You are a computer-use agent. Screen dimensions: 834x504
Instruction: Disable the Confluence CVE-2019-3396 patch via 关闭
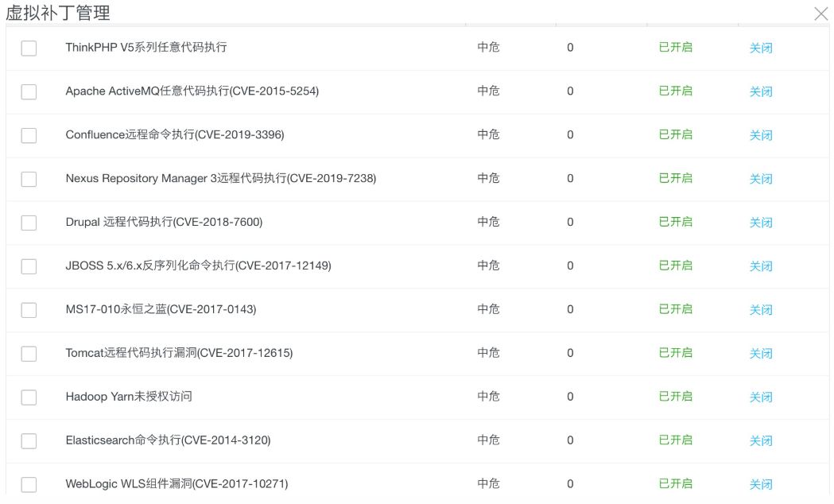[761, 135]
